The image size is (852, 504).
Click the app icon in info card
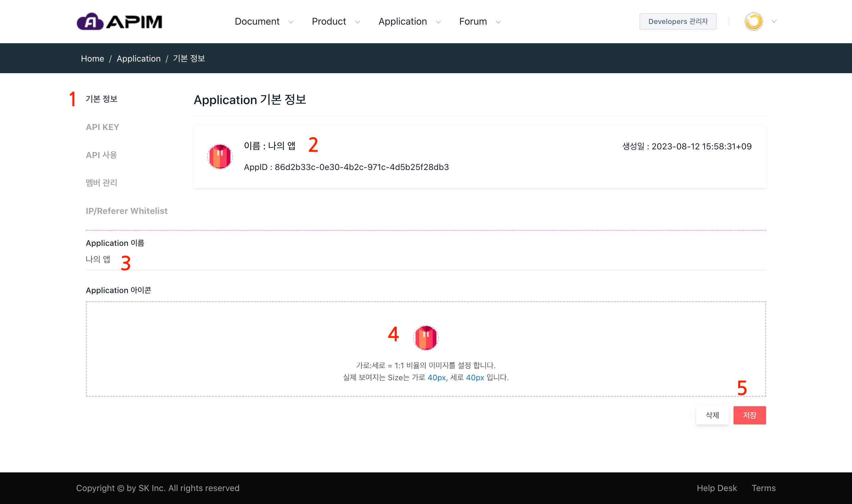click(220, 157)
